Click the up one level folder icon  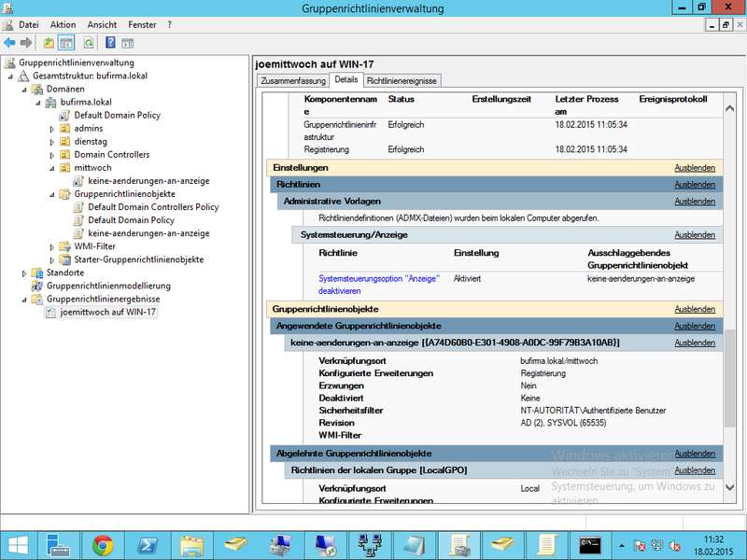49,43
